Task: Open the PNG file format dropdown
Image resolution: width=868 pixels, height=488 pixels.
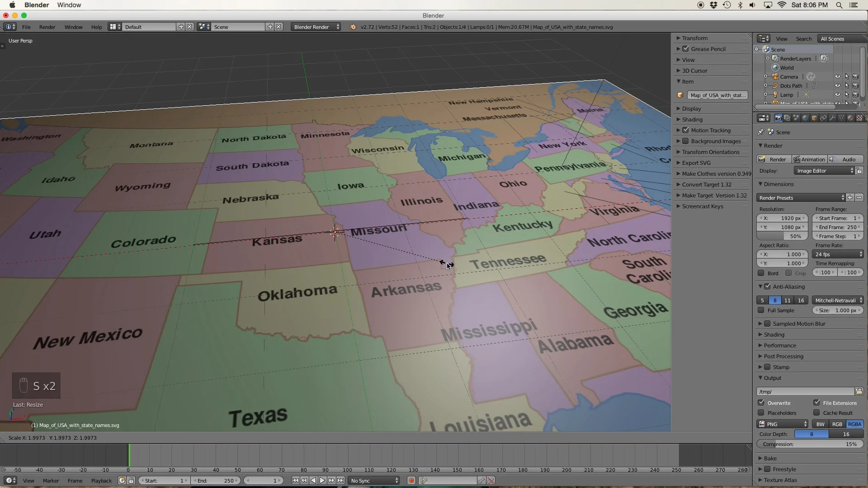Action: (783, 424)
